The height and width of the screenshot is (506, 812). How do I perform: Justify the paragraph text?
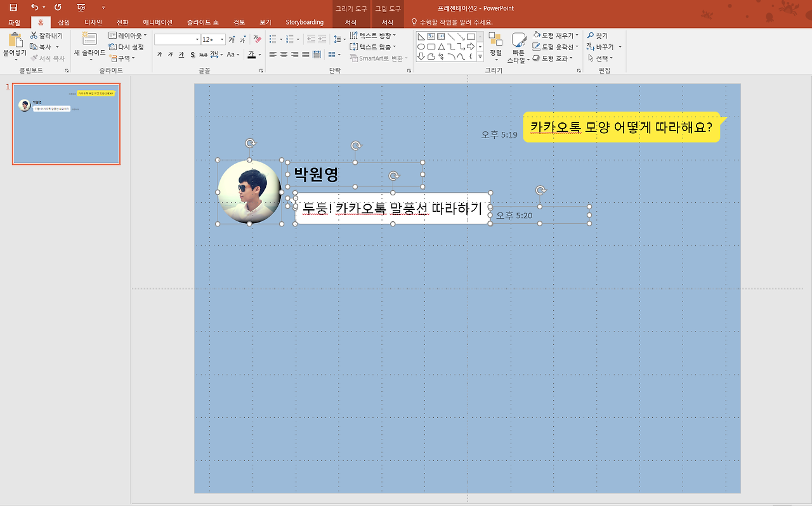(306, 55)
